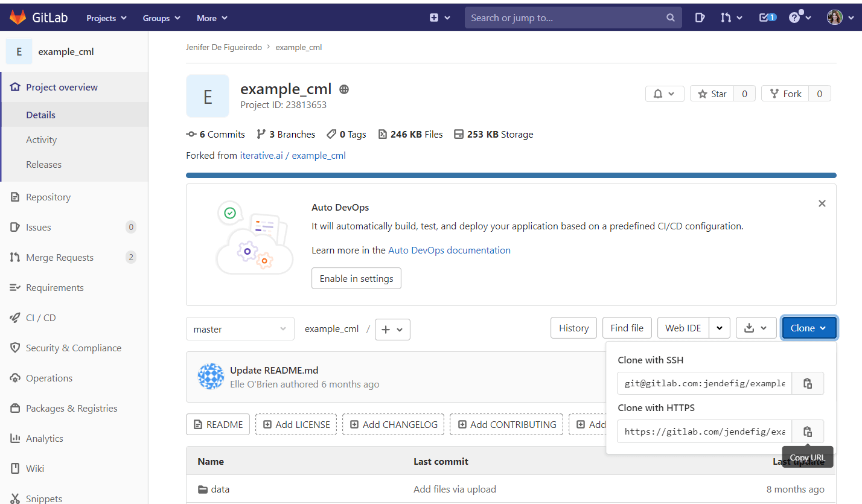
Task: Copy the HTTPS clone URL
Action: (x=807, y=431)
